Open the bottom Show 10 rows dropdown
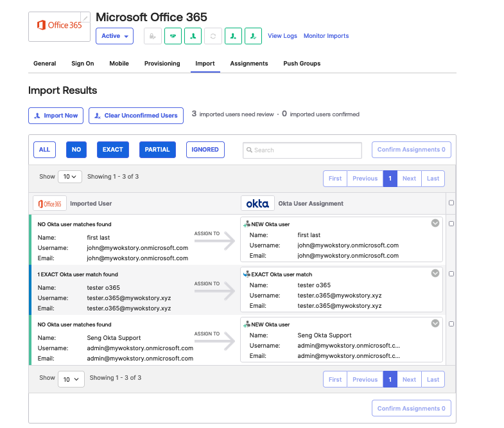 click(x=71, y=379)
